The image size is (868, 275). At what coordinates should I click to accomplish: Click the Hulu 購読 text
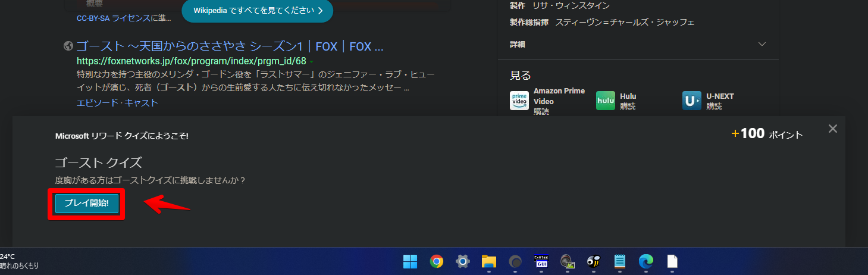(x=628, y=106)
